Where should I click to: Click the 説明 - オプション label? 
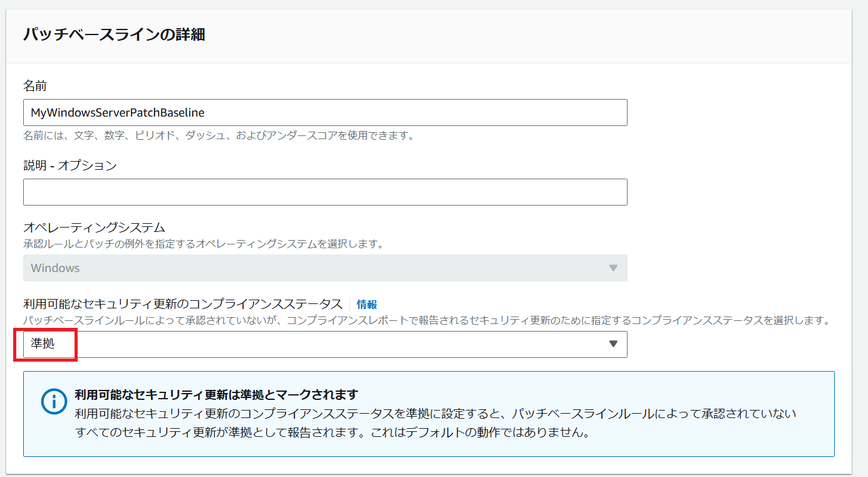(70, 165)
